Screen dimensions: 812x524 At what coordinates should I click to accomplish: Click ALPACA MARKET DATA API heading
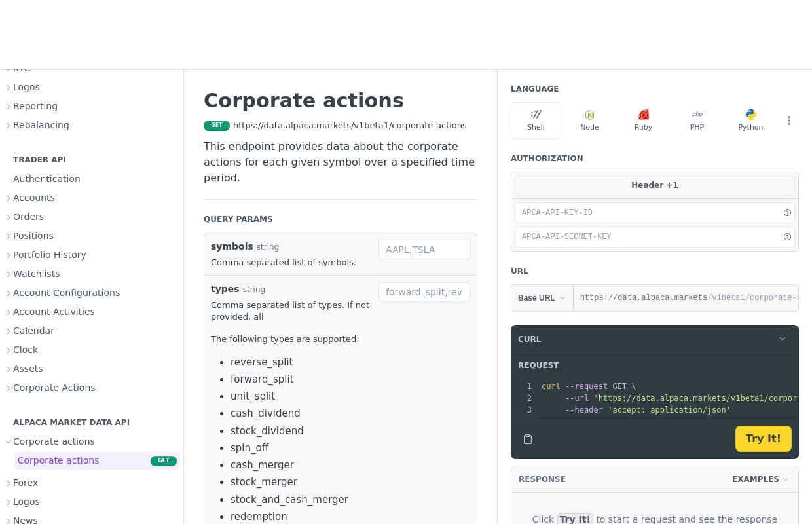tap(71, 422)
